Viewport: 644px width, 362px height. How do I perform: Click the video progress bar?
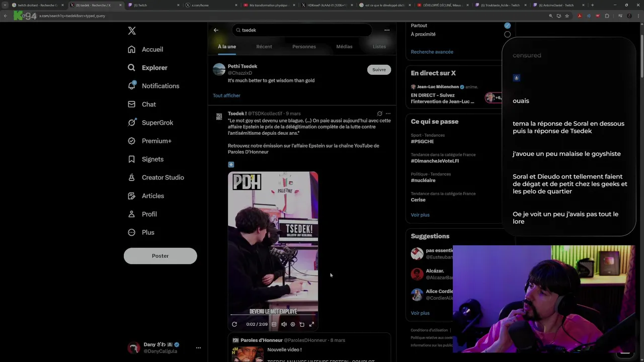click(273, 316)
